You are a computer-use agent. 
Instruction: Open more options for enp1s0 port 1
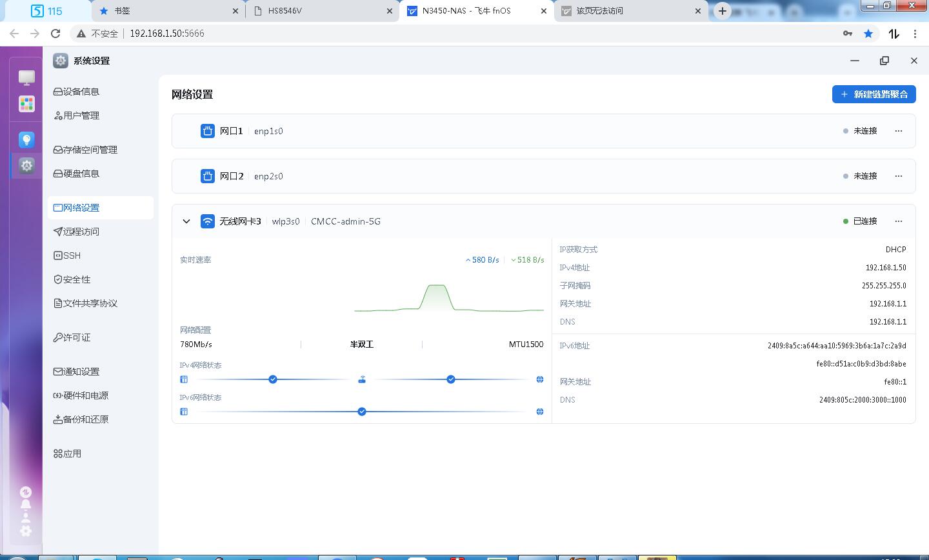(899, 131)
